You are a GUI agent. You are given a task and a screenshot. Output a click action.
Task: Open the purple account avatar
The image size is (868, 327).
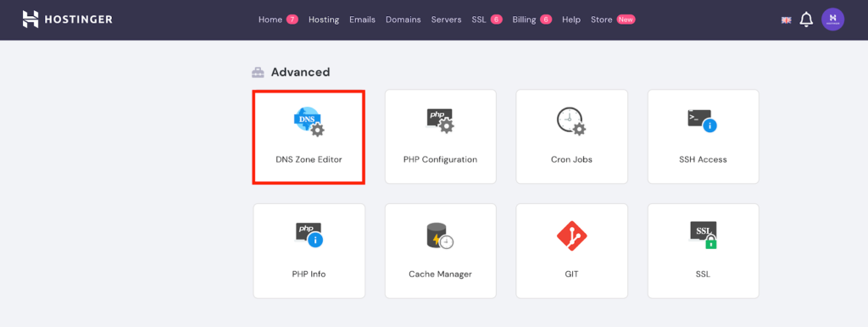[x=832, y=19]
